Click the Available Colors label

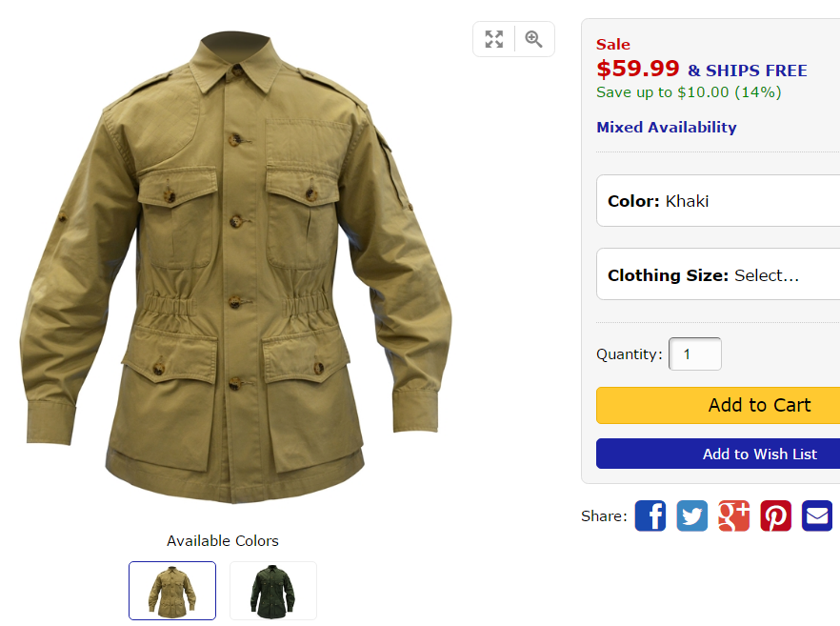(x=223, y=541)
